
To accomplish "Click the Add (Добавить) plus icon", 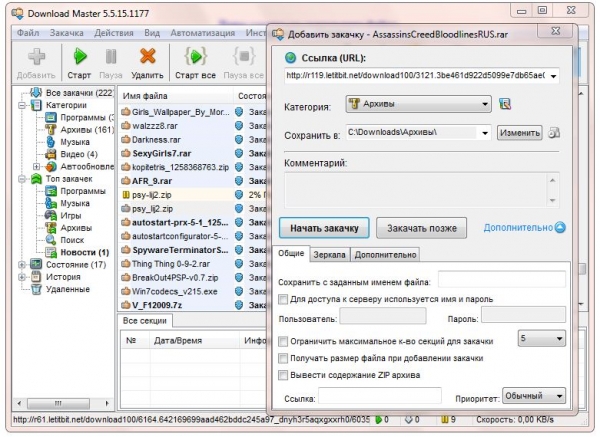I will tap(36, 57).
